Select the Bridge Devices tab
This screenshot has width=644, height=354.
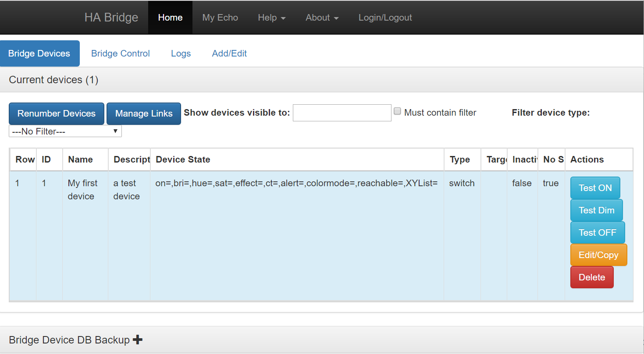[x=39, y=53]
